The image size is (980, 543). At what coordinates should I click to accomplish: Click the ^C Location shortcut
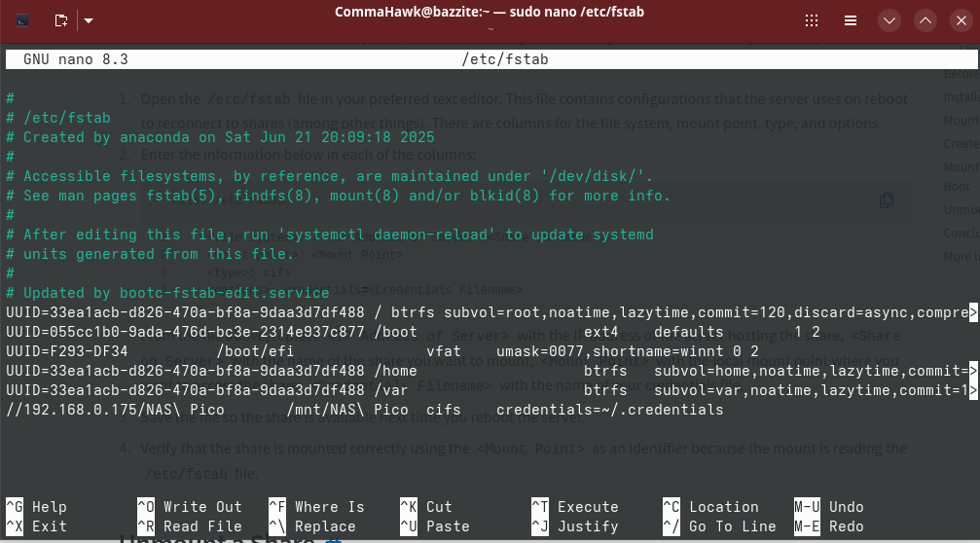710,507
